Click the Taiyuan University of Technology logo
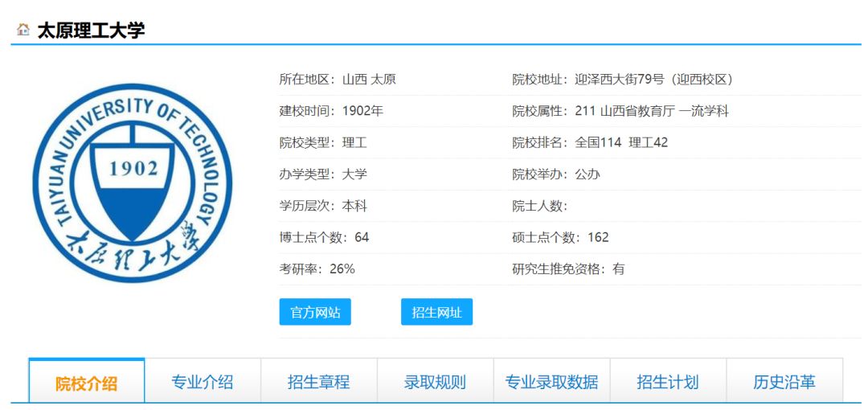 pyautogui.click(x=133, y=182)
